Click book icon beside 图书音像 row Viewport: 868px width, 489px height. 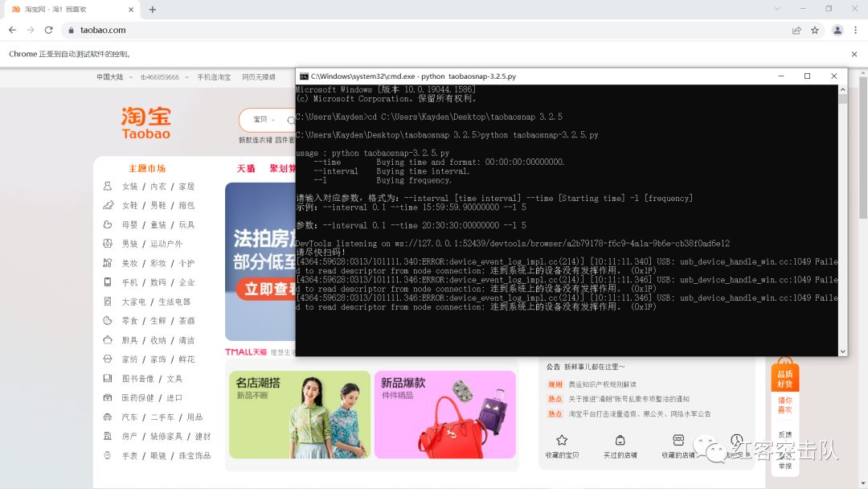pos(108,378)
